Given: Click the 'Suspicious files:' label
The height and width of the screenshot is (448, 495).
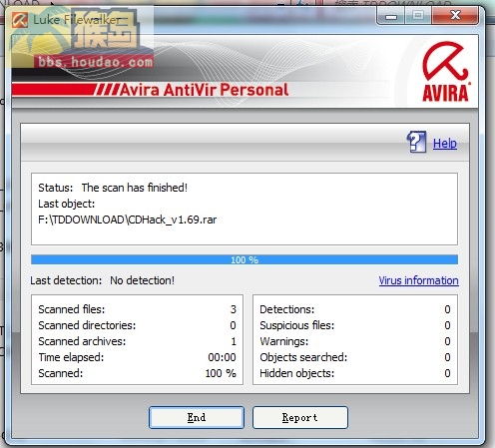Looking at the screenshot, I should (x=296, y=325).
